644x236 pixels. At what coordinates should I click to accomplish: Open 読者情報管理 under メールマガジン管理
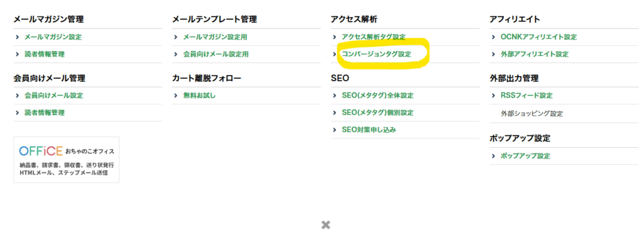point(45,54)
